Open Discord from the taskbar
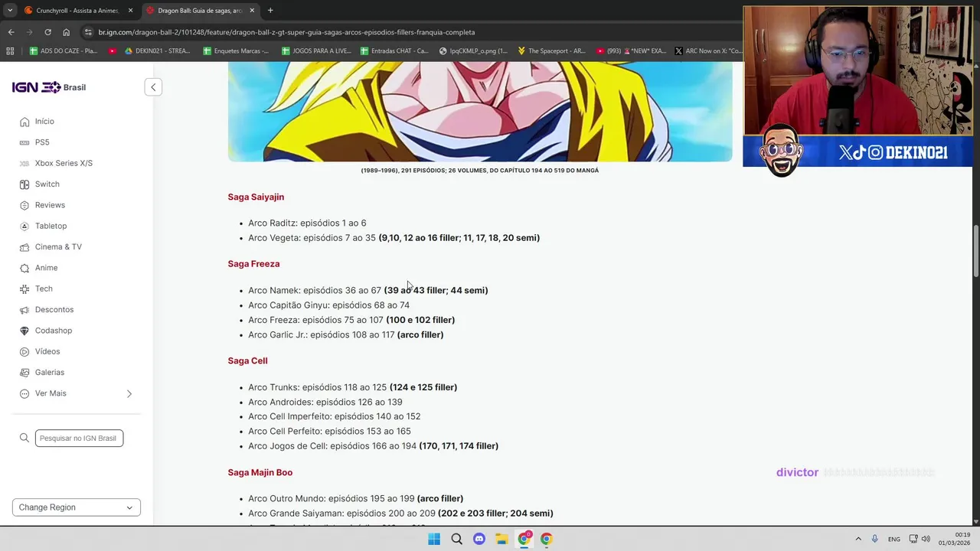Screen dimensions: 980x551 click(x=479, y=539)
